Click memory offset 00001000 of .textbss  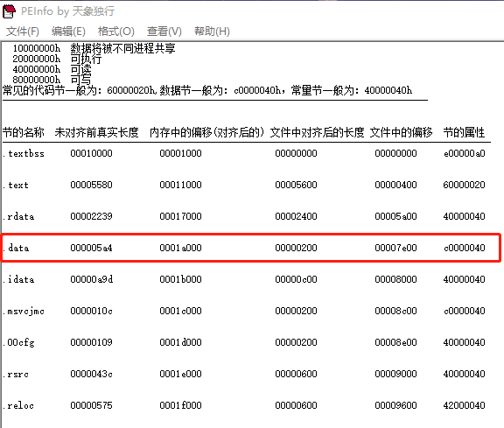(180, 153)
